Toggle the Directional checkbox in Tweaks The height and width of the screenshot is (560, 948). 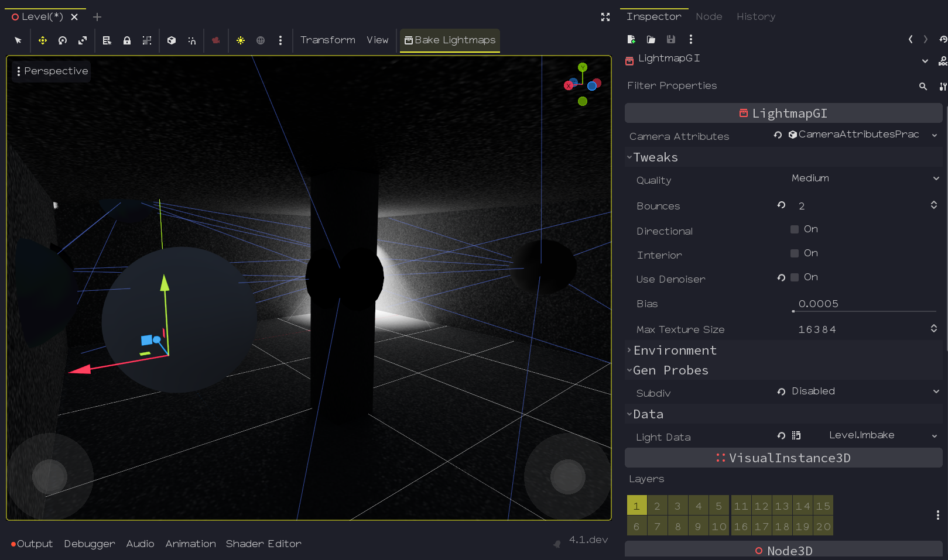[x=794, y=229]
